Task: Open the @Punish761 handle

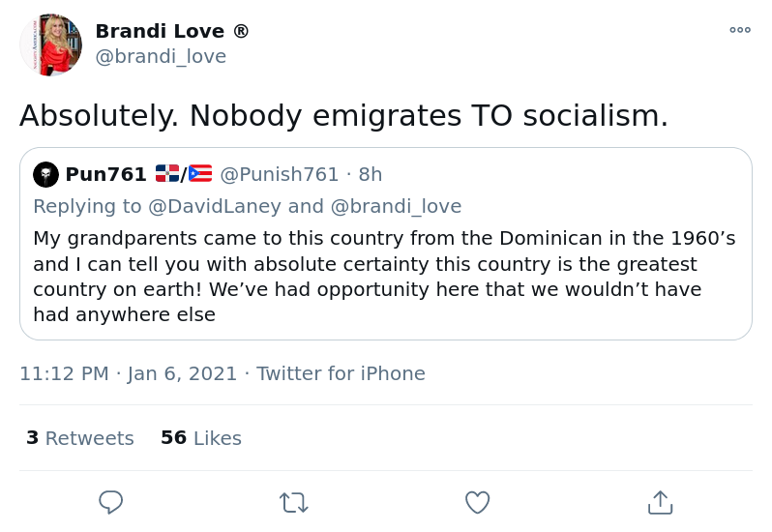Action: [280, 174]
